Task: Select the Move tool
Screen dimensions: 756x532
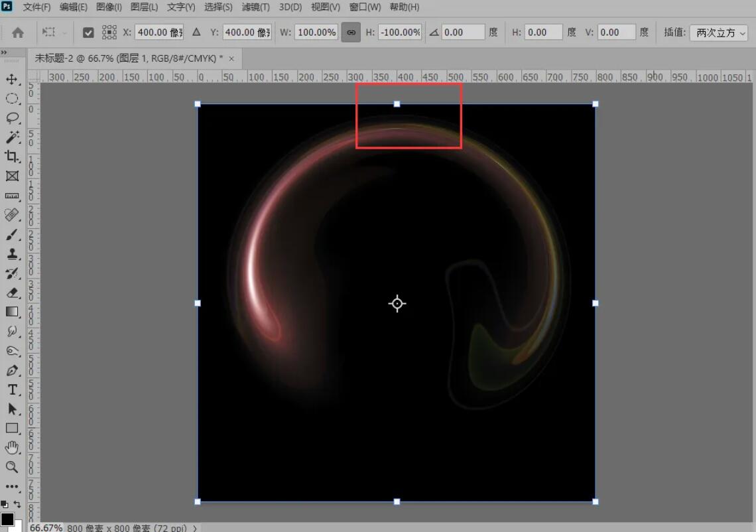Action: click(12, 79)
